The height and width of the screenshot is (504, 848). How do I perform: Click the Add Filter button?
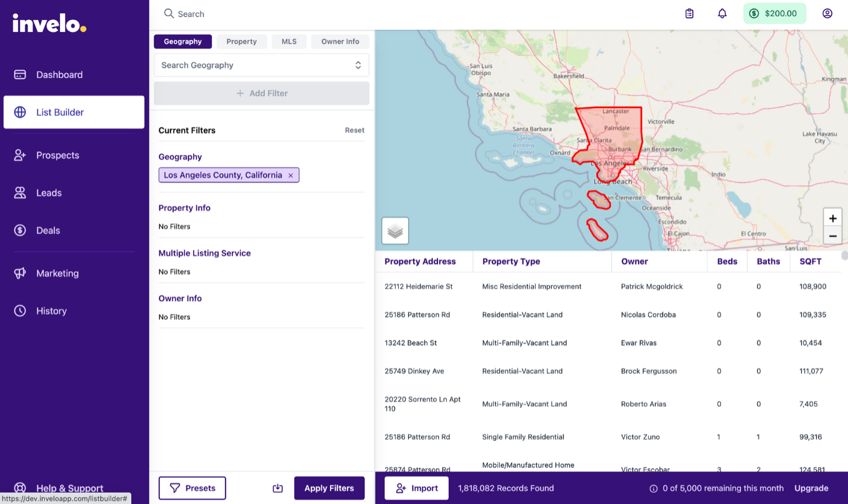click(261, 93)
